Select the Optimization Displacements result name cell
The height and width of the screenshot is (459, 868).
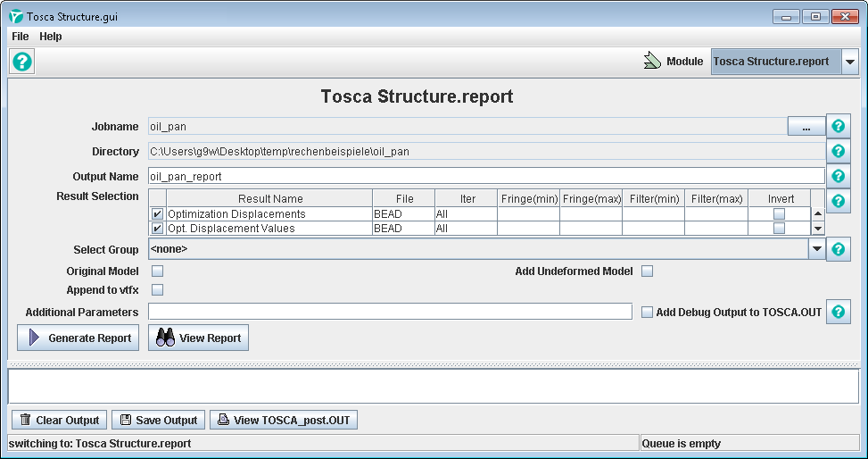coord(269,214)
